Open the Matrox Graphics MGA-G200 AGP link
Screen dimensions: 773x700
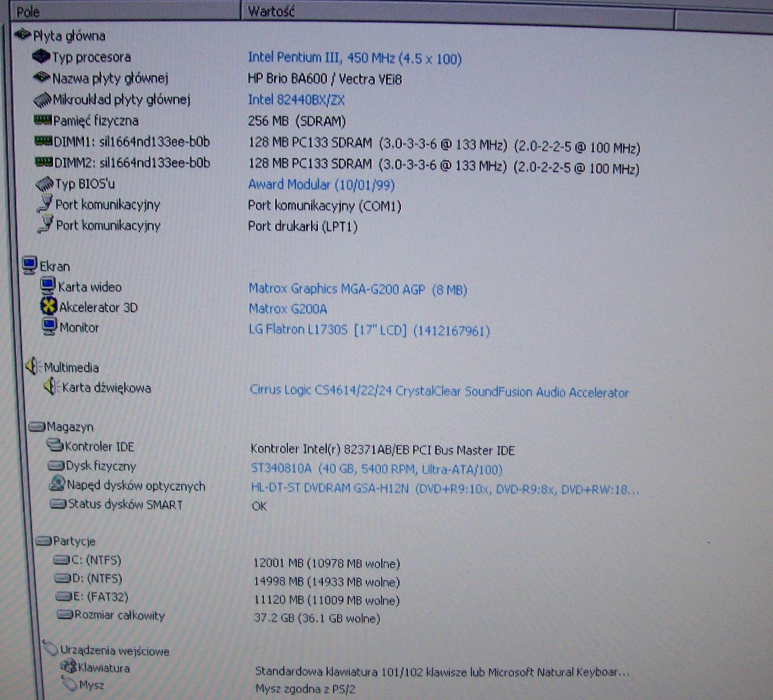click(x=358, y=289)
